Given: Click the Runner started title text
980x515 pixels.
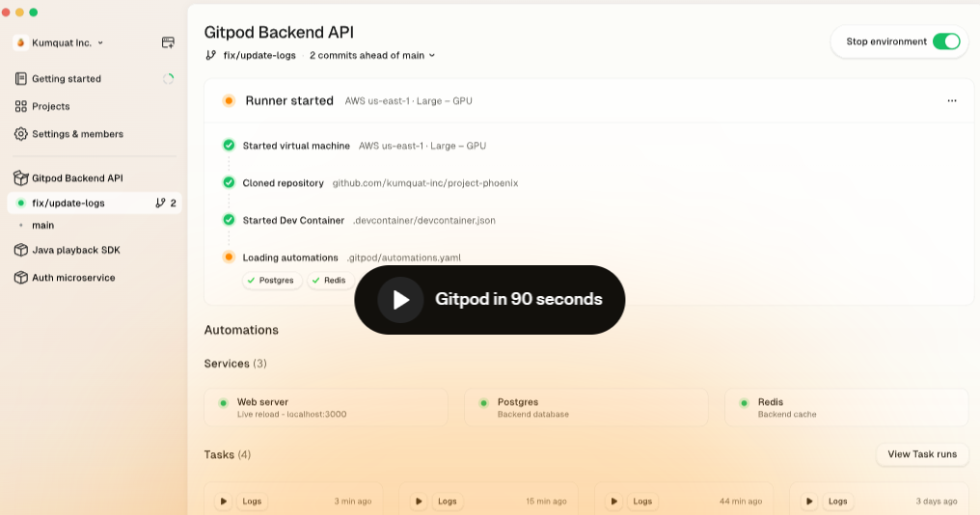Looking at the screenshot, I should tap(289, 100).
